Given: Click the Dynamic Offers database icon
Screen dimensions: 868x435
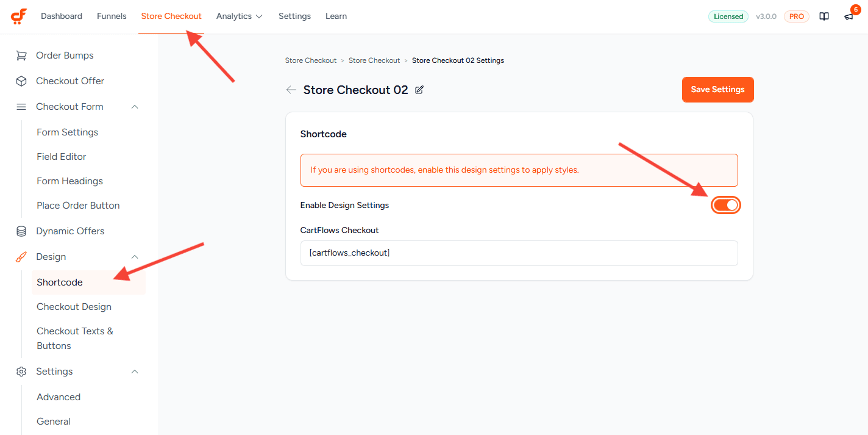Looking at the screenshot, I should [21, 231].
